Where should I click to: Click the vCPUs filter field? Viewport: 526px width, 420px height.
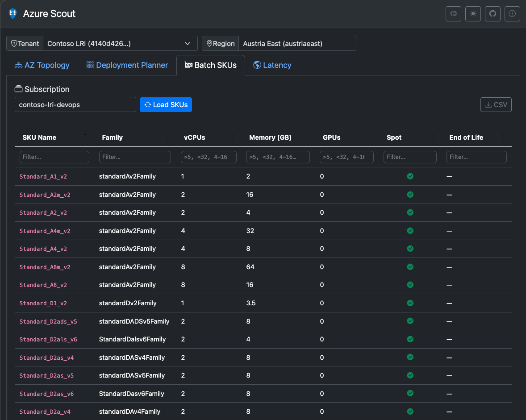click(x=209, y=157)
